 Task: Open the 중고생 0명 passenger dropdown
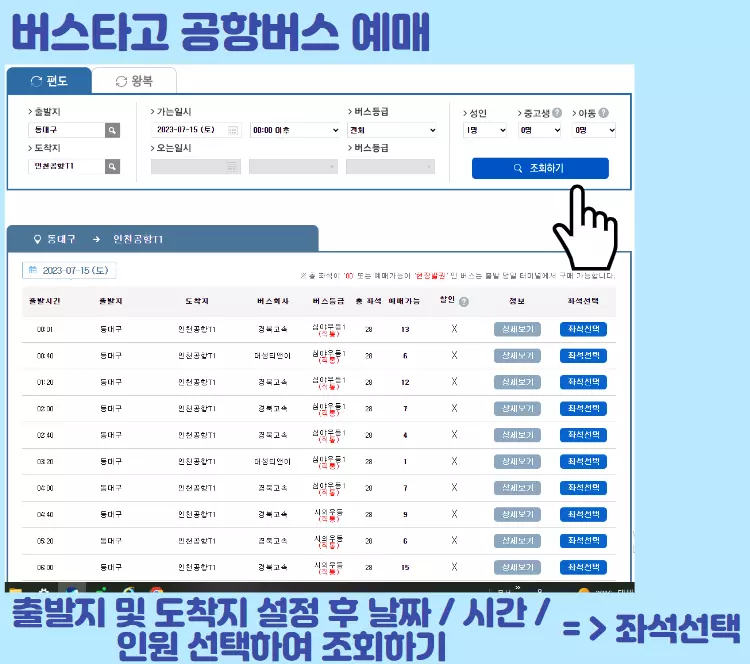[x=540, y=130]
